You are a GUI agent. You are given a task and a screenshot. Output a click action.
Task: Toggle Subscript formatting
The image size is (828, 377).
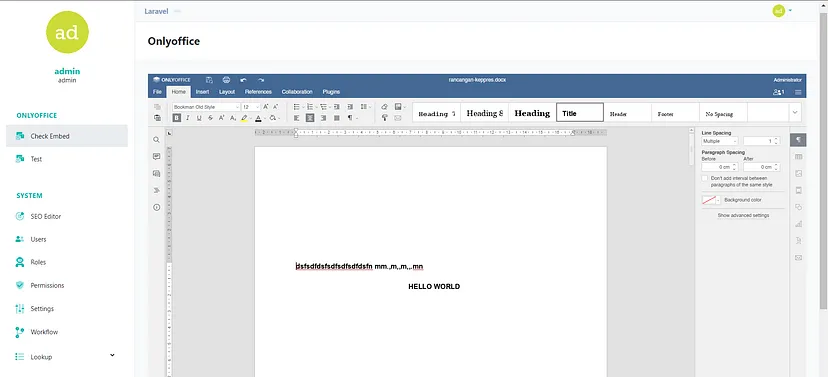tap(233, 118)
